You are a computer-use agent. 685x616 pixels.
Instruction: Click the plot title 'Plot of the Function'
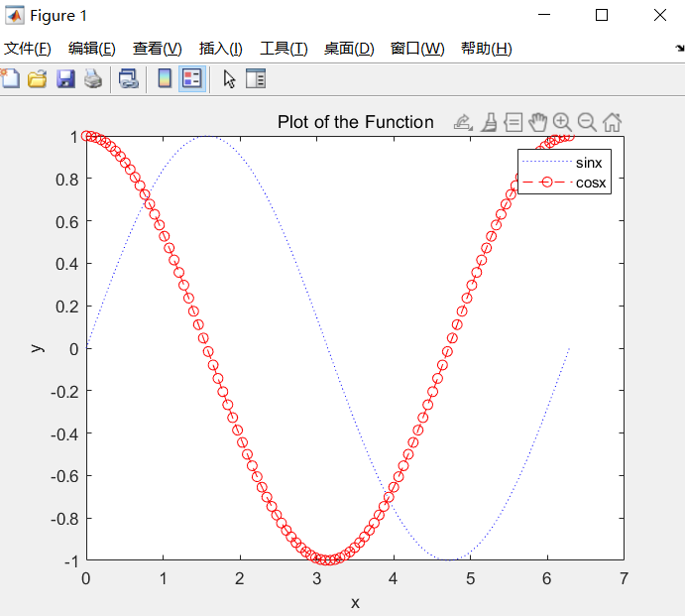click(x=356, y=122)
